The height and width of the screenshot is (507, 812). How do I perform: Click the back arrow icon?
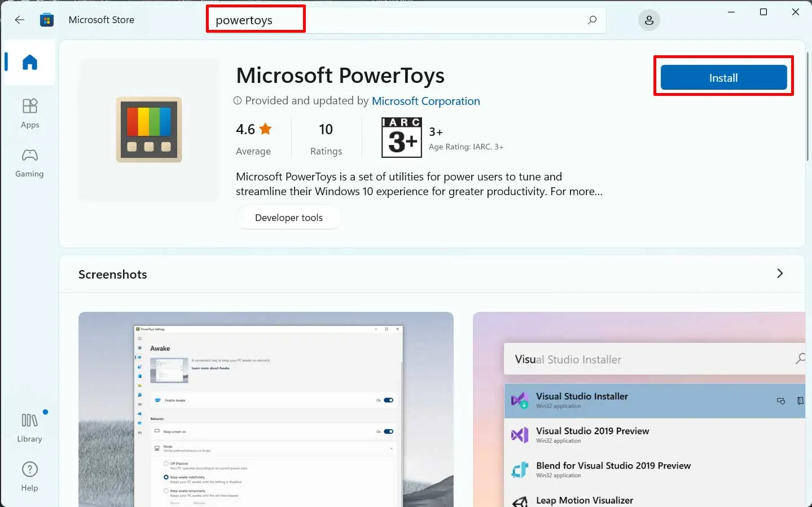coord(20,20)
